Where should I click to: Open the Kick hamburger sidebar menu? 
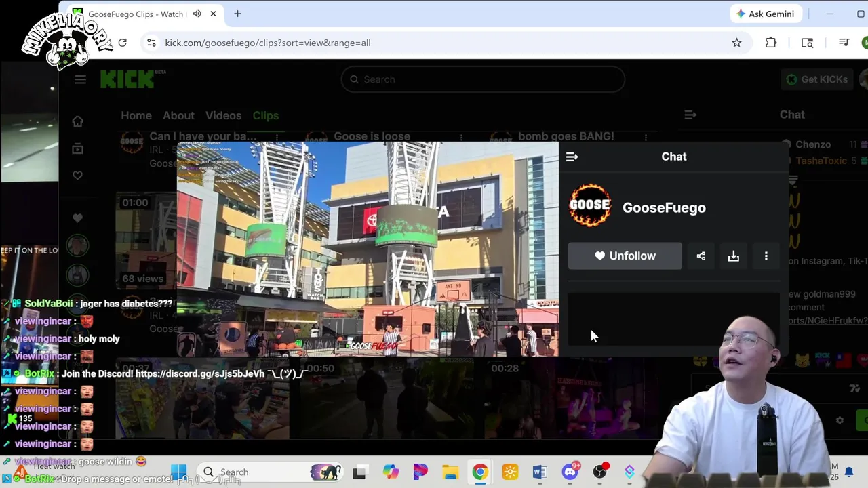tap(80, 79)
